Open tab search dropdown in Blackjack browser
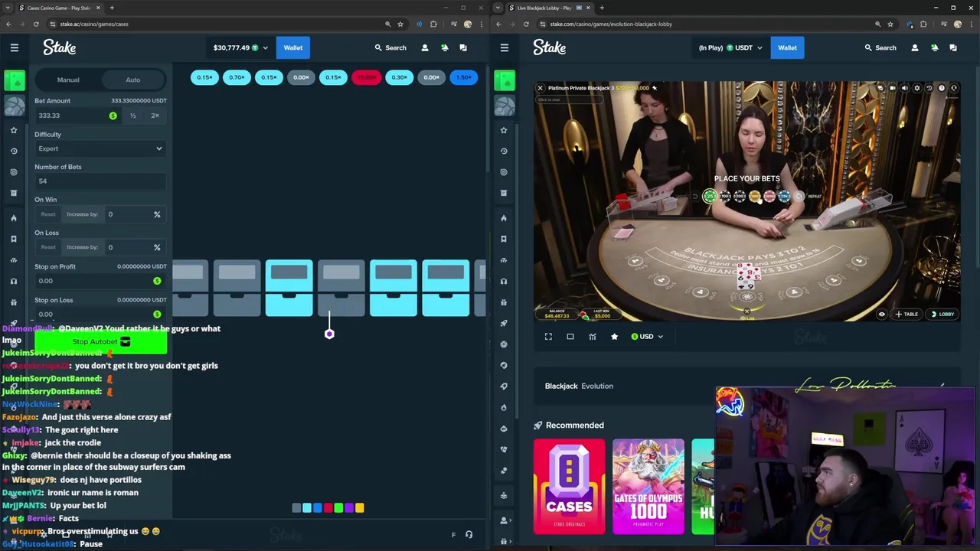 point(498,8)
